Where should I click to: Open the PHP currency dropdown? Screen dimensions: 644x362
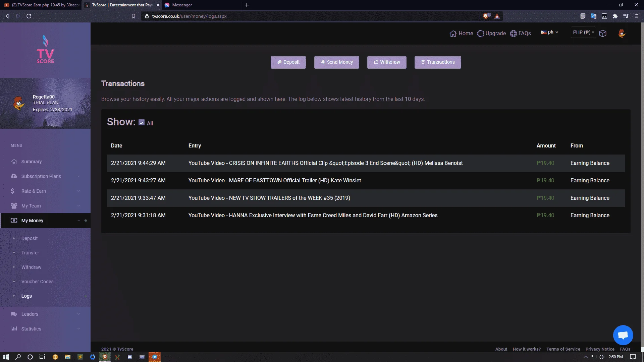[x=583, y=32]
